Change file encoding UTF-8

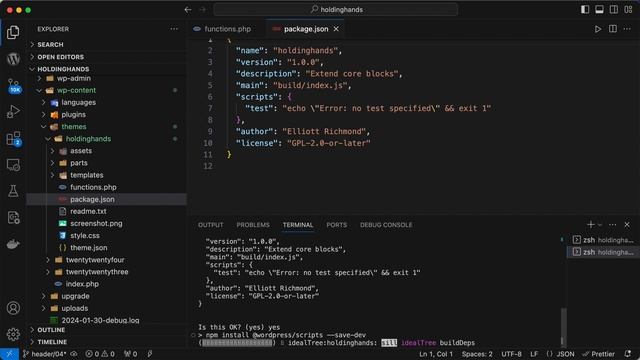point(511,354)
